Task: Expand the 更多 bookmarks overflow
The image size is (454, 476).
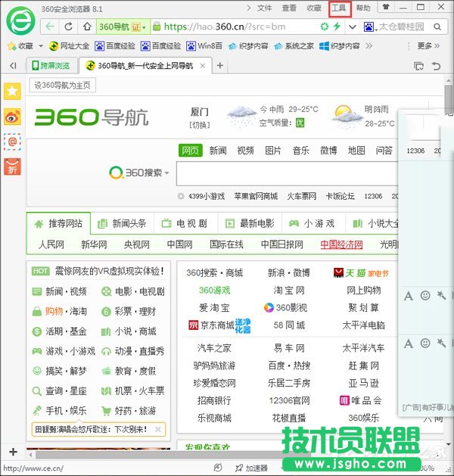Action: (428, 46)
